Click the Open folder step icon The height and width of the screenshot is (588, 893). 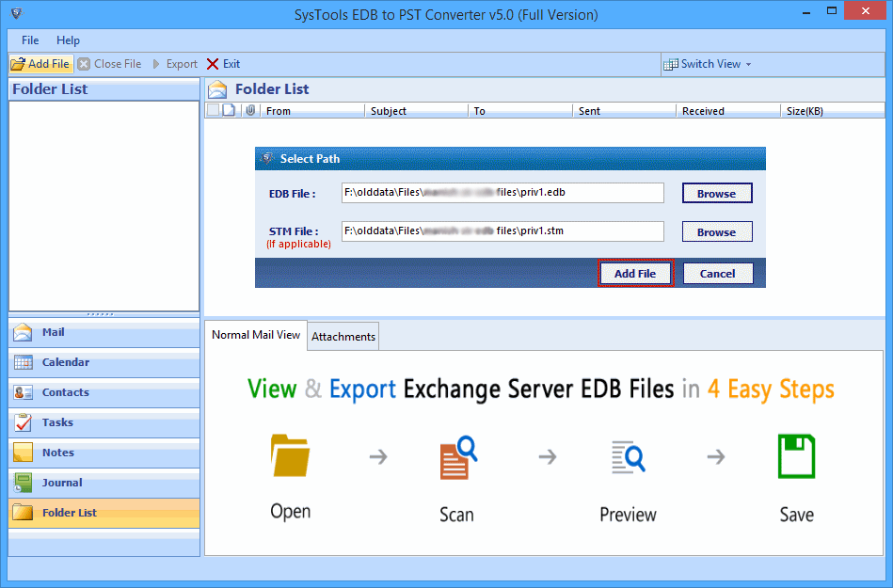[x=291, y=455]
